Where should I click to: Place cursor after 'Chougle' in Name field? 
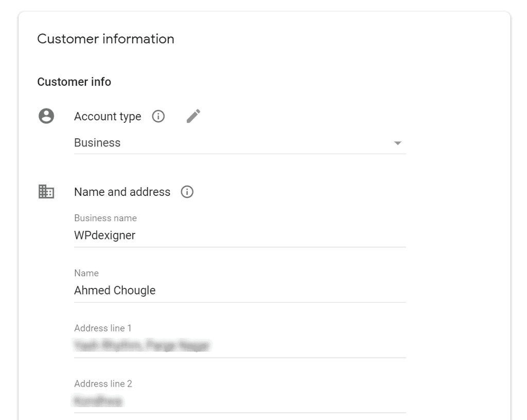pos(156,290)
